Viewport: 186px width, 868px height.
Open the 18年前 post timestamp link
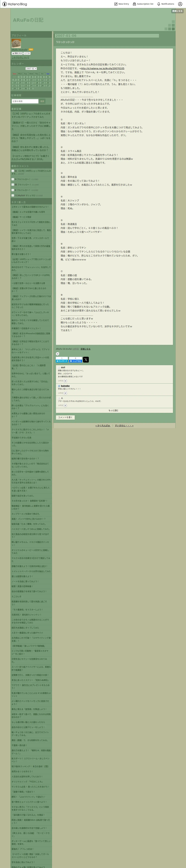76,349
